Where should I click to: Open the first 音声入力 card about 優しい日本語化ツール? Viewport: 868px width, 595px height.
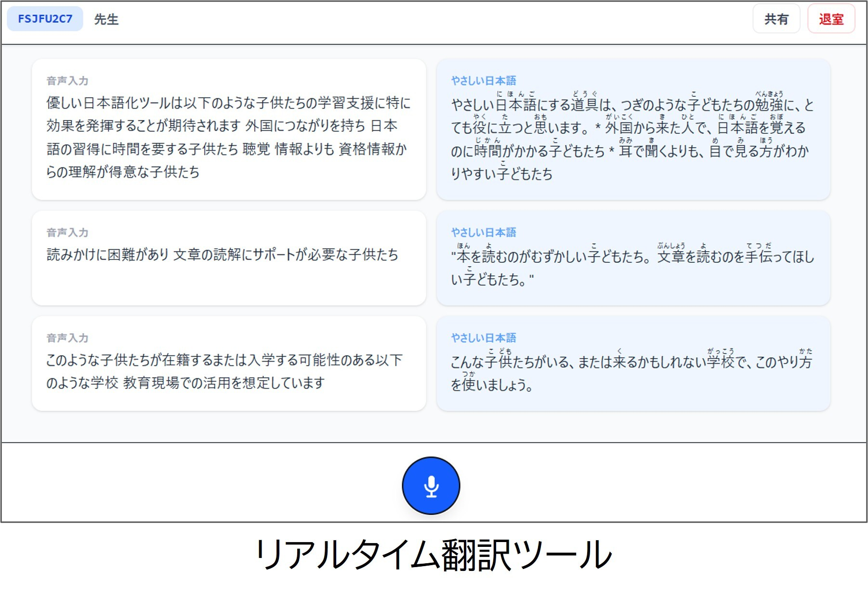229,129
